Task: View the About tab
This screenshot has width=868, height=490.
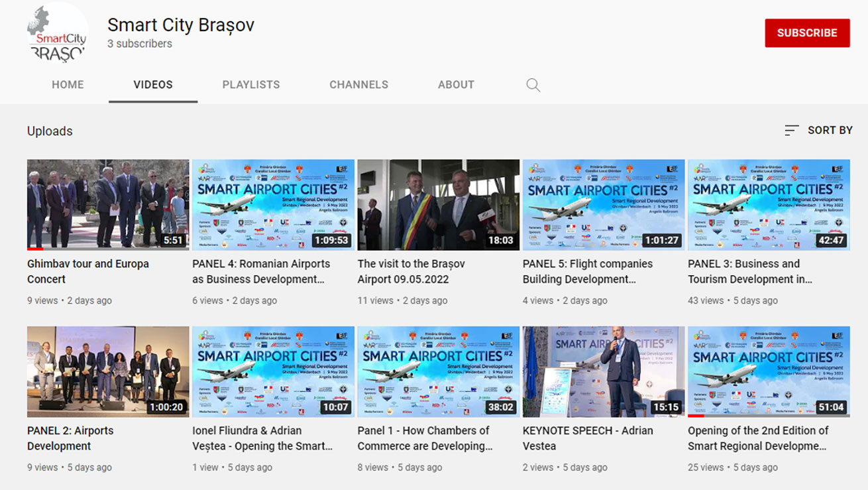Action: point(456,85)
